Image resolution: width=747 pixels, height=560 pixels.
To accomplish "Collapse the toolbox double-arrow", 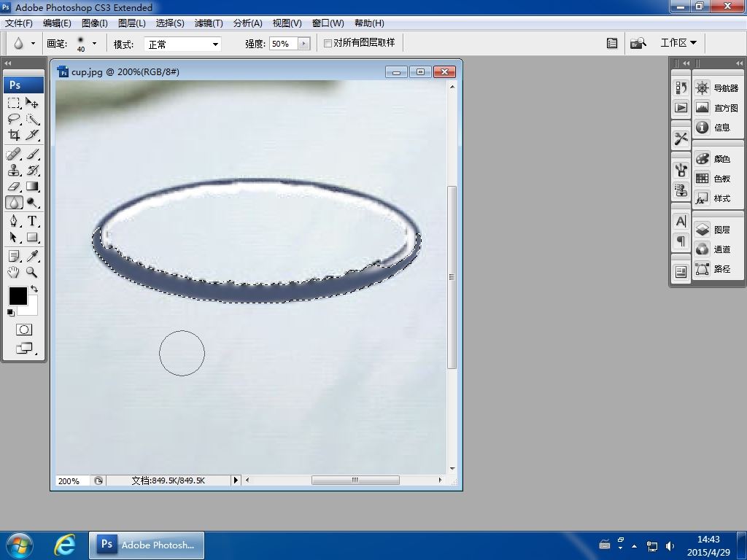I will coord(7,63).
